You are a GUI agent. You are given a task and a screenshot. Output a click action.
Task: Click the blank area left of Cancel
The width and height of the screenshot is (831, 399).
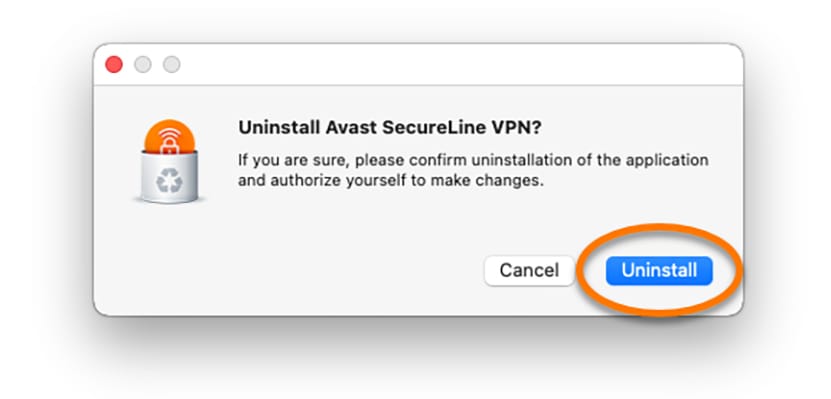click(318, 271)
